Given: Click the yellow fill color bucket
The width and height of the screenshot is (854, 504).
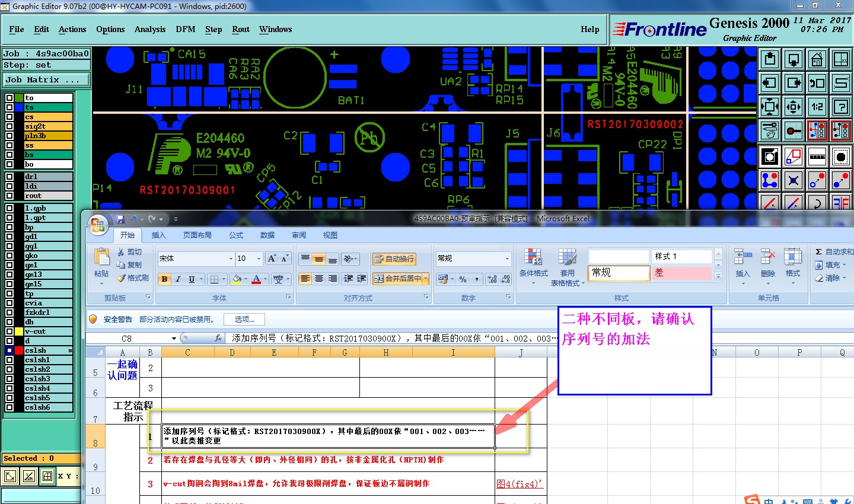Looking at the screenshot, I should (x=237, y=279).
